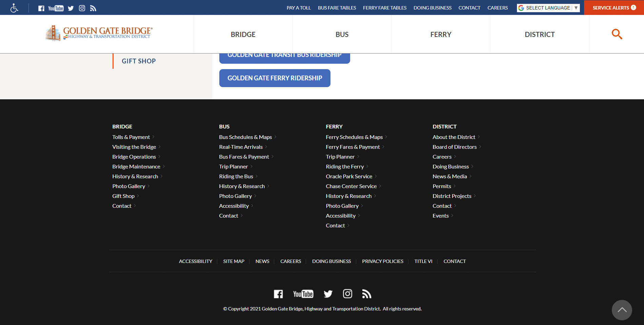The height and width of the screenshot is (325, 644).
Task: Click Bus Fare Tables in top bar
Action: coord(337,8)
